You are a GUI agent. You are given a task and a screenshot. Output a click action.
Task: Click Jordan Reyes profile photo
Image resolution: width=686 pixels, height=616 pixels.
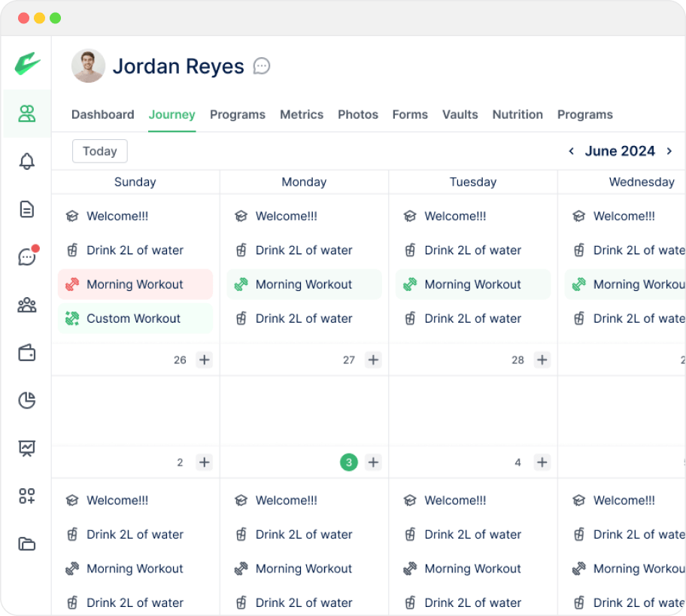88,66
